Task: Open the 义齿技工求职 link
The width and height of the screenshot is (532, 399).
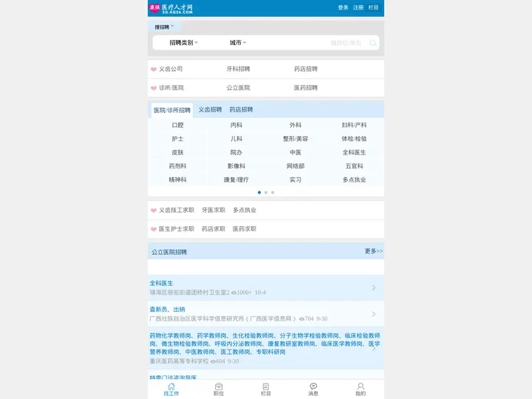Action: coord(177,210)
